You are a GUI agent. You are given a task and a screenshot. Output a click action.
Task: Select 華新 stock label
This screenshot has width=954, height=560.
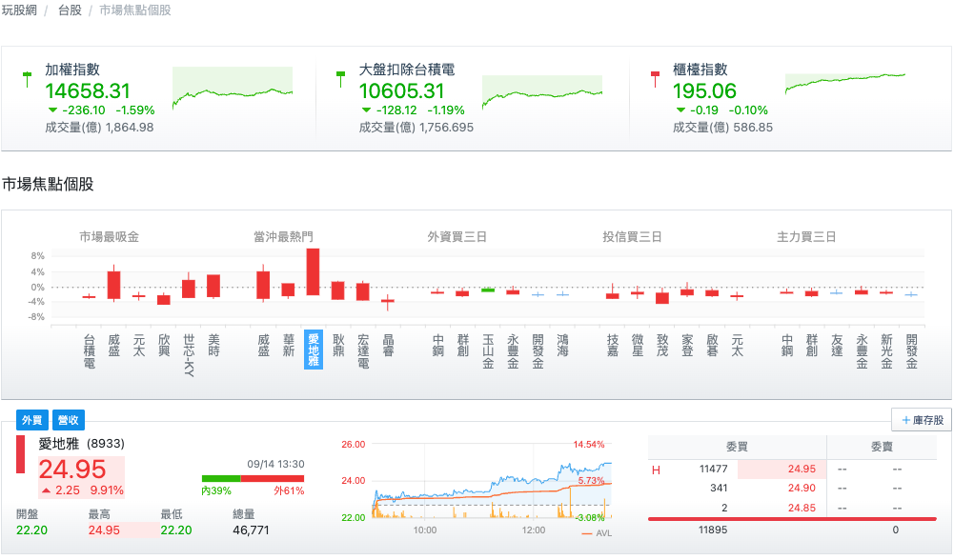289,346
